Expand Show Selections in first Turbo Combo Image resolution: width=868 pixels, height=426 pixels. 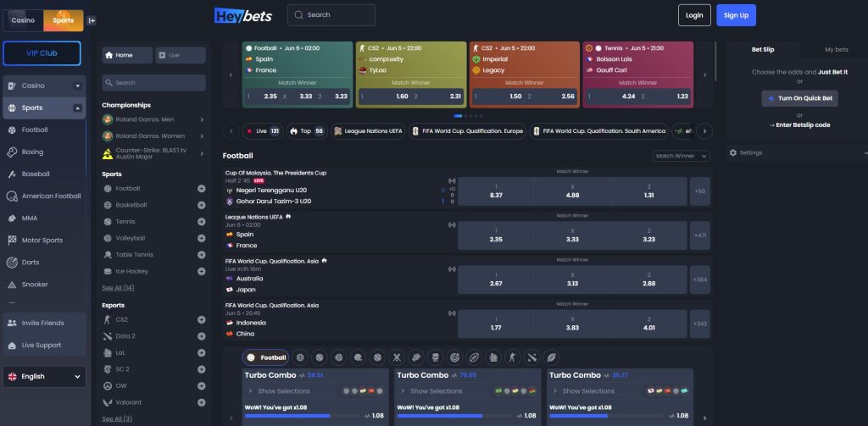click(x=284, y=391)
